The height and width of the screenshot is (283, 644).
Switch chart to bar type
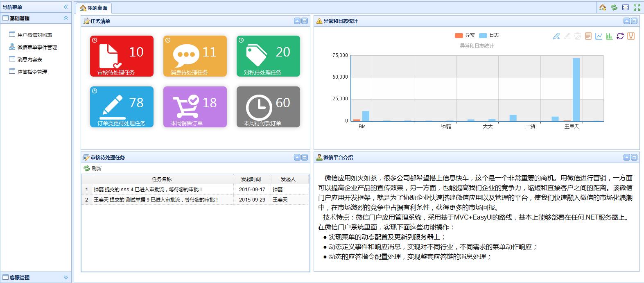(610, 36)
